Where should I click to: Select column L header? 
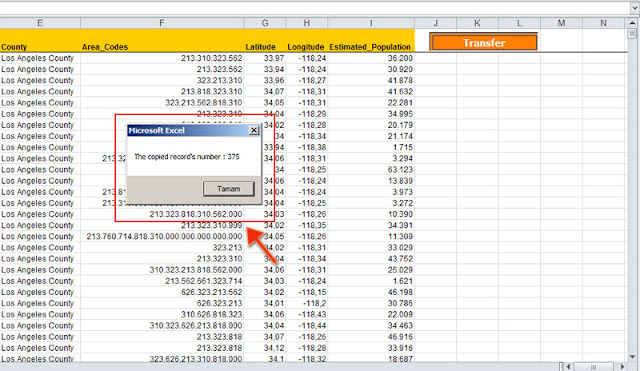pos(519,23)
